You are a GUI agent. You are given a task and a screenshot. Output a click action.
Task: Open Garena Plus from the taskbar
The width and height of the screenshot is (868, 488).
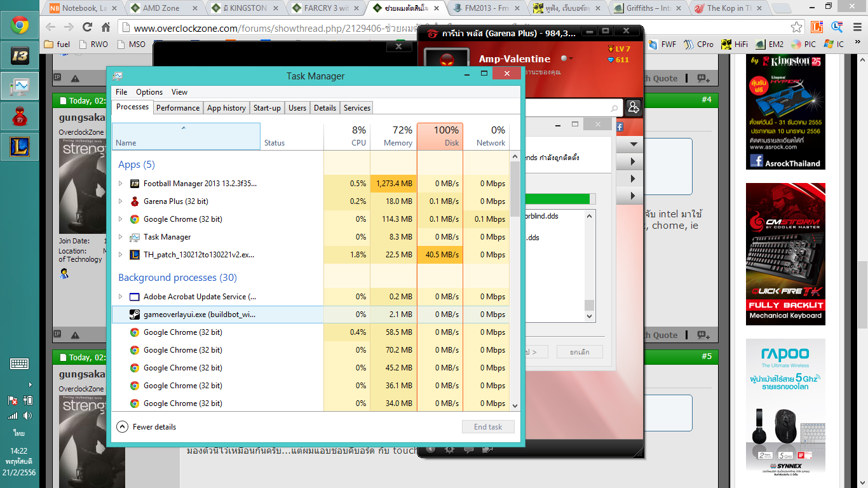[20, 116]
